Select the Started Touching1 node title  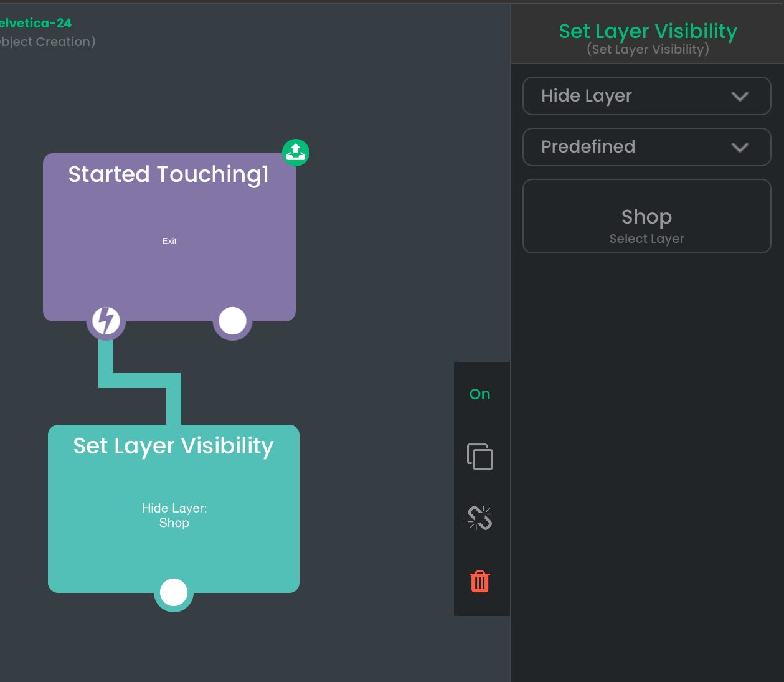(169, 174)
